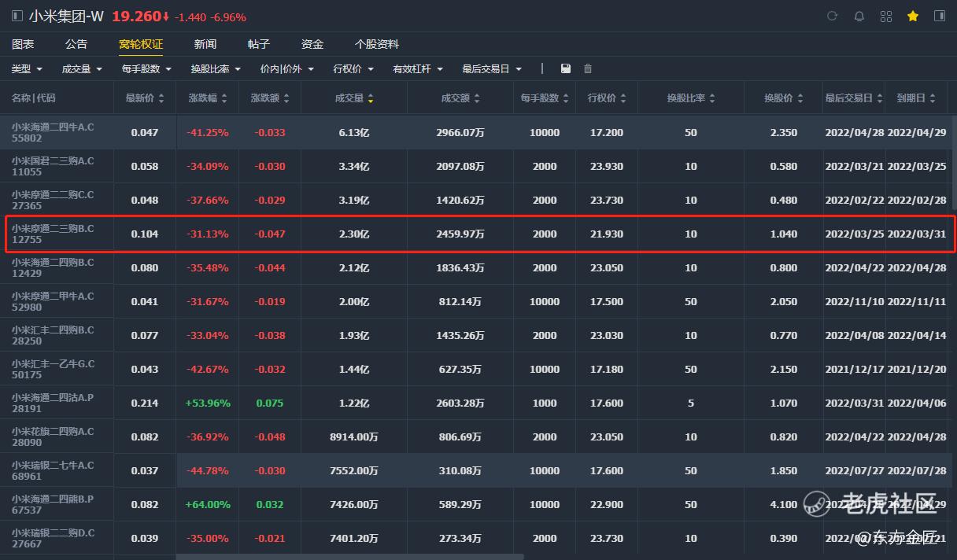Sort by 成交额 column header
Screen dimensions: 957x560
pos(460,98)
